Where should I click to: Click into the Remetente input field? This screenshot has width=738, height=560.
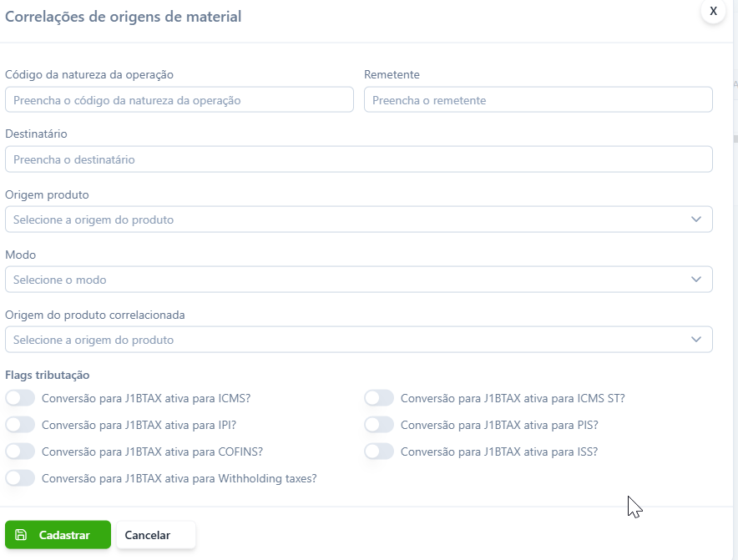(x=538, y=100)
